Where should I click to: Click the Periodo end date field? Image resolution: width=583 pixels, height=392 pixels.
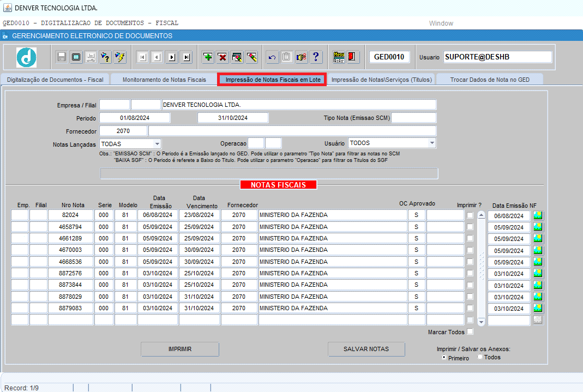(233, 118)
